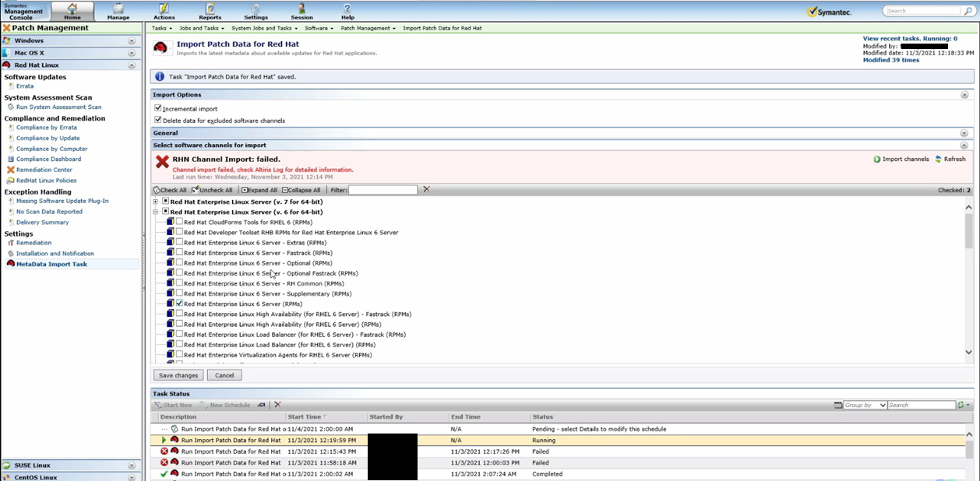Open the Reports menu icon
The height and width of the screenshot is (481, 980).
(x=210, y=8)
